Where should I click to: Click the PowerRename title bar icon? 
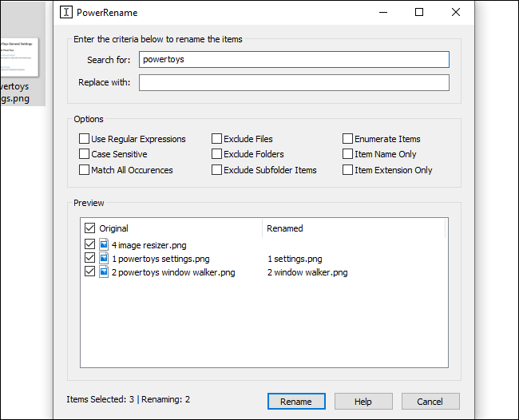(x=66, y=12)
